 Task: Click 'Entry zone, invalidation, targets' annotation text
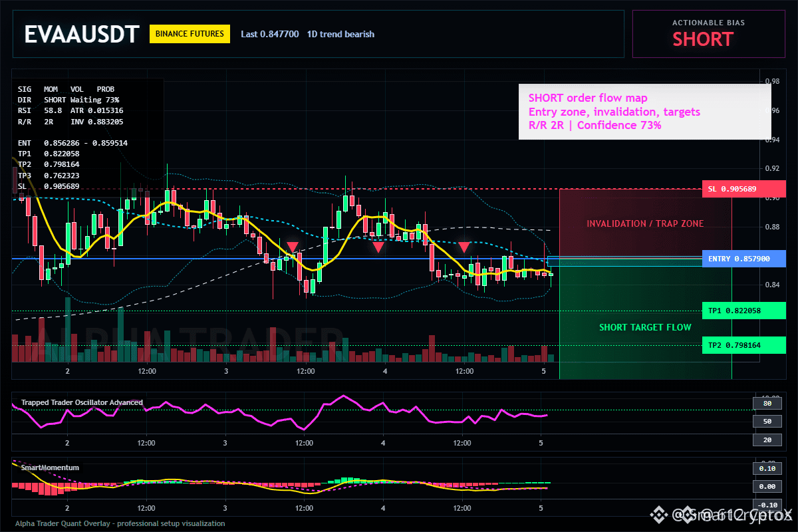click(614, 112)
